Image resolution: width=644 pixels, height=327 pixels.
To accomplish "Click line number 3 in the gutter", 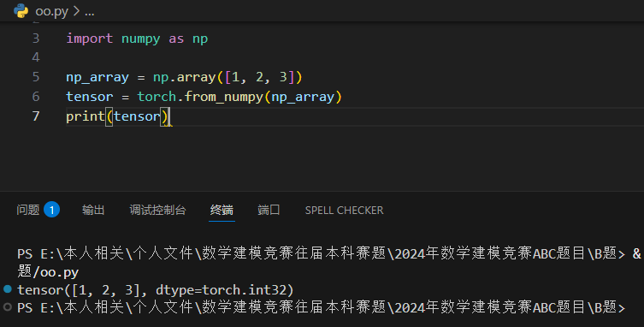I will (36, 39).
